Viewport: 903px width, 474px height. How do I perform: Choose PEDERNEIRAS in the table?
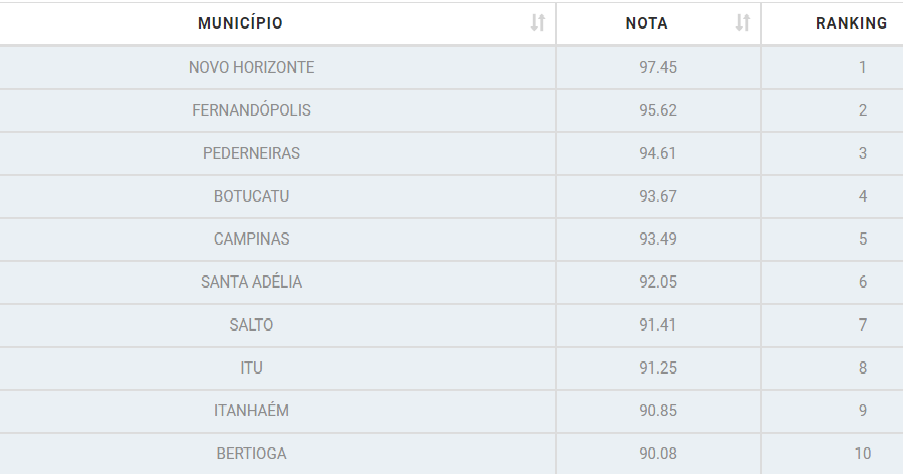pos(251,154)
